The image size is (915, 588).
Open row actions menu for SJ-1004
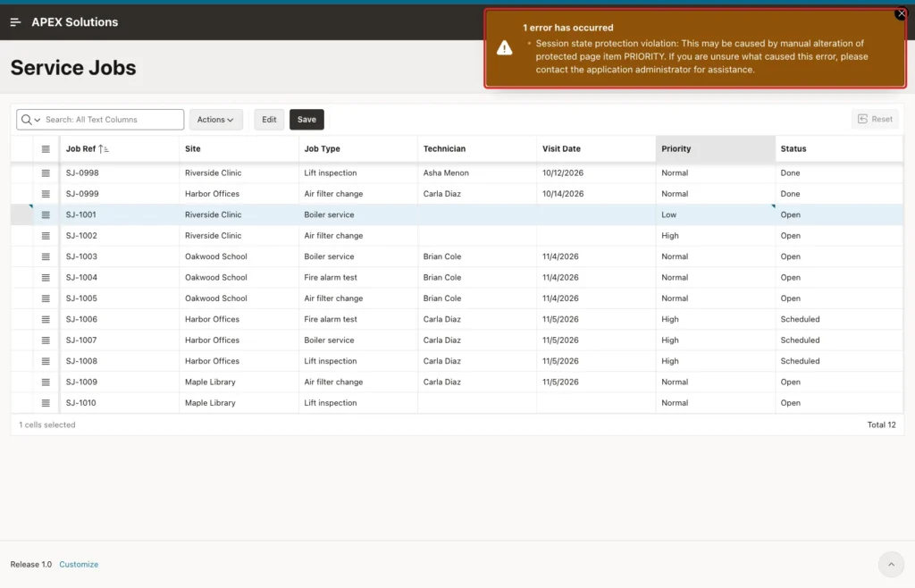46,278
